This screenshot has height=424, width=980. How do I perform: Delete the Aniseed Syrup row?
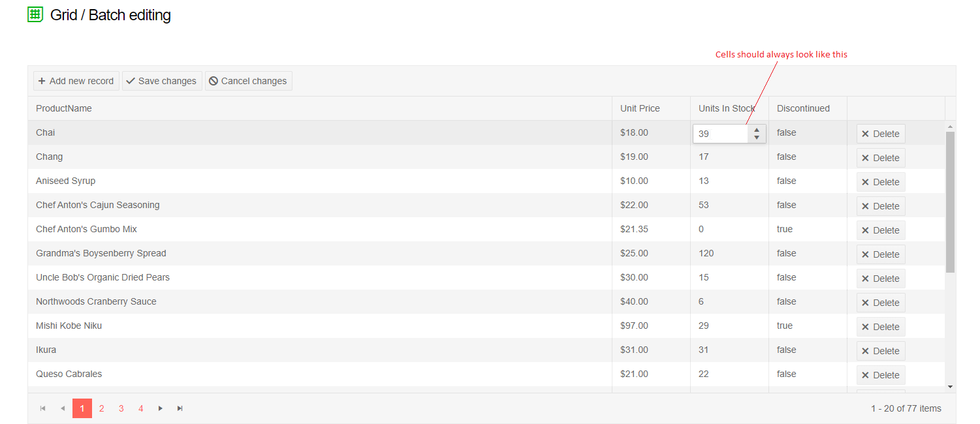[881, 182]
